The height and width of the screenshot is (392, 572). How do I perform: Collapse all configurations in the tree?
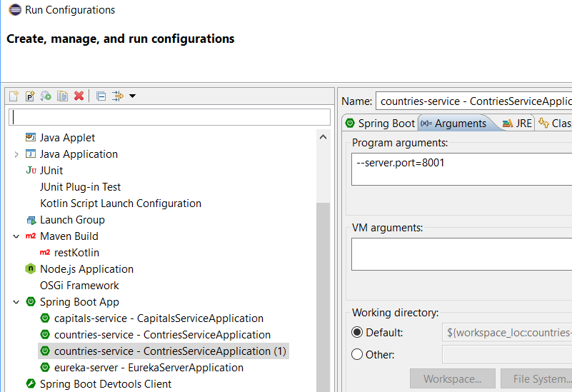[x=101, y=96]
